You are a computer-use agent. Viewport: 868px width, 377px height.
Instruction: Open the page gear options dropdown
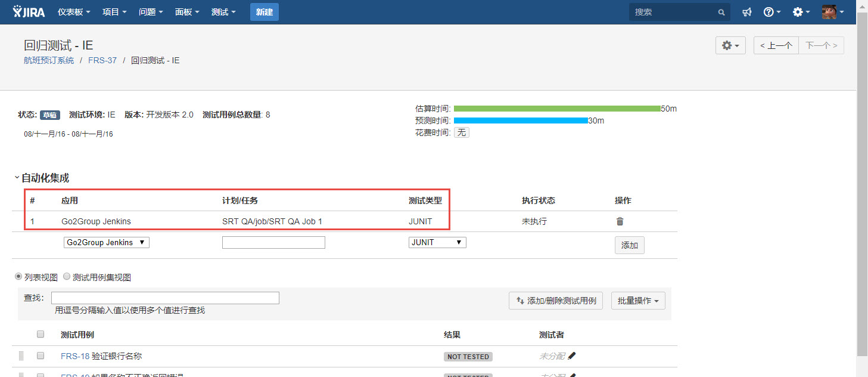coord(730,45)
